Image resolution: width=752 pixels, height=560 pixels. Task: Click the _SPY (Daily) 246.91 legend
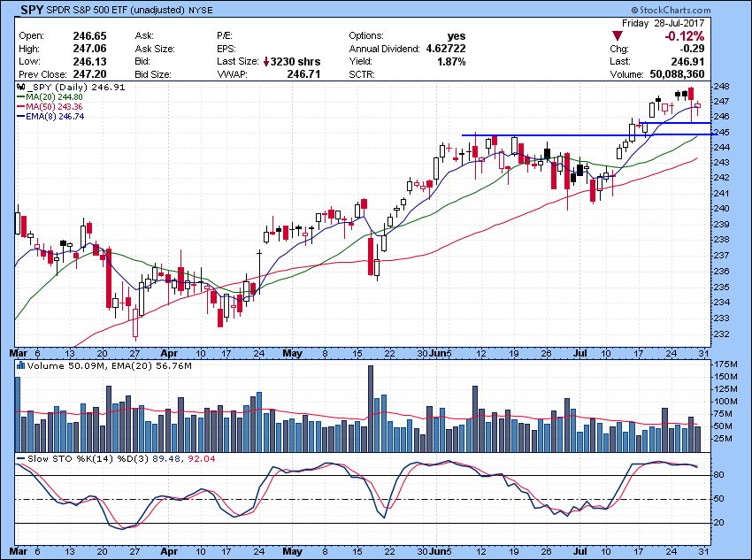coord(76,88)
